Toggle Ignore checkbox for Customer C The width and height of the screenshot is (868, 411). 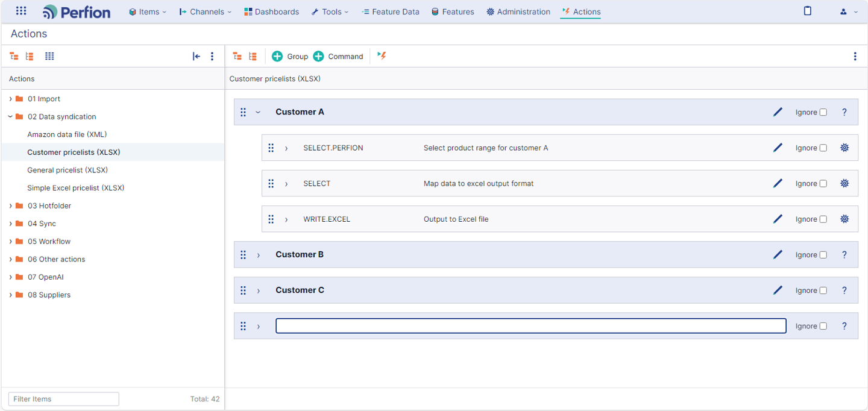[x=823, y=290]
